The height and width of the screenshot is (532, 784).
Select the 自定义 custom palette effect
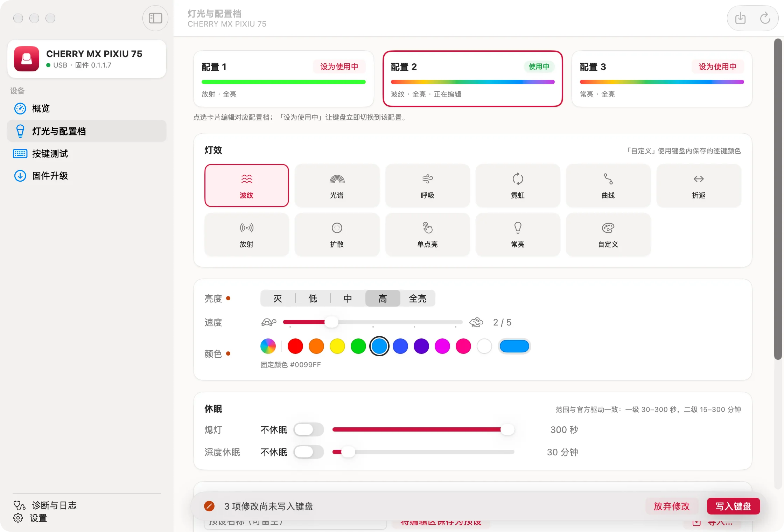tap(608, 234)
